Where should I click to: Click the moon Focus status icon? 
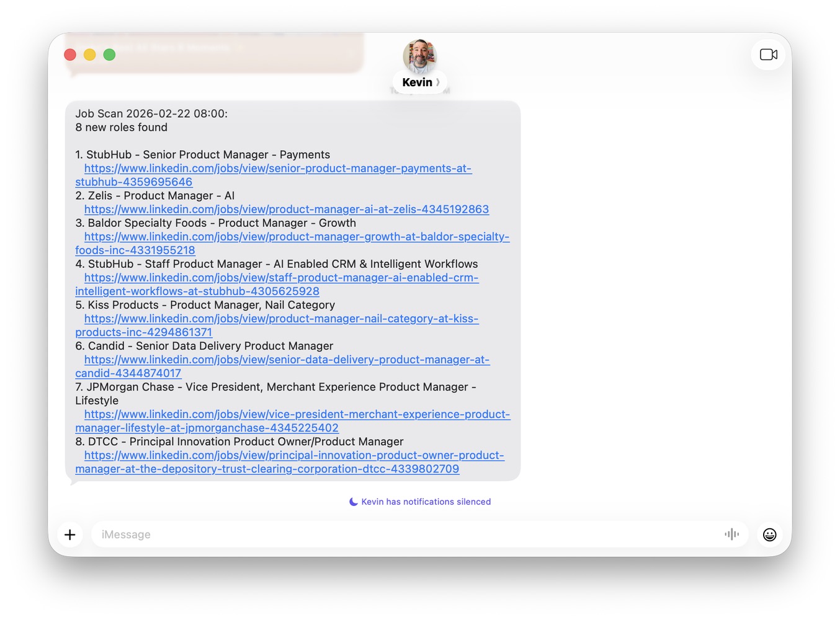(353, 502)
